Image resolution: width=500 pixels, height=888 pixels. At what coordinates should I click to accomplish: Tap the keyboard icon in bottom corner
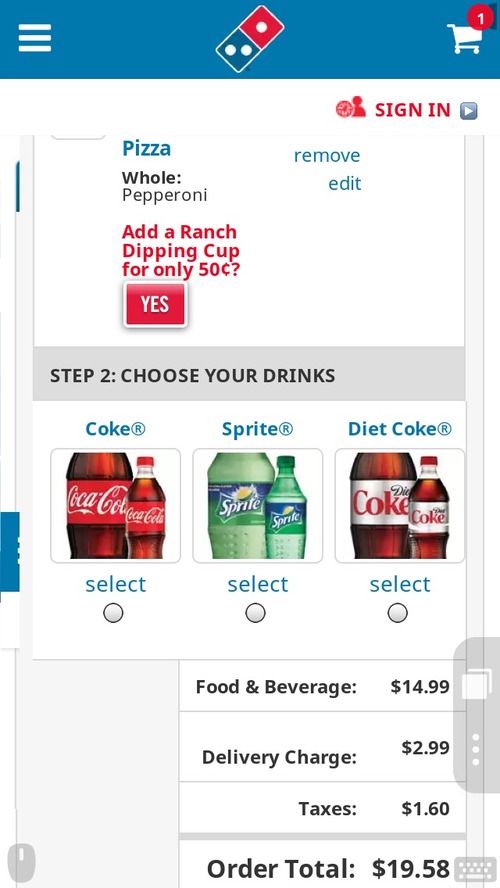(x=475, y=868)
